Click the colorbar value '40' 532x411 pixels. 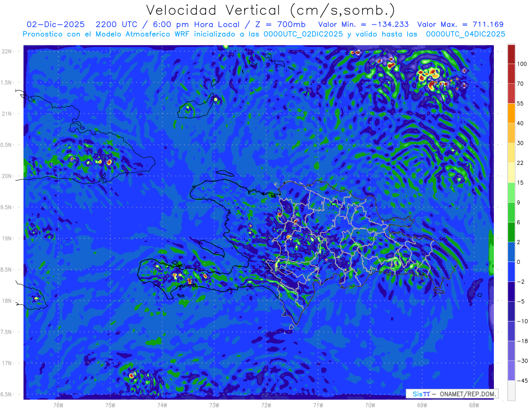[x=520, y=123]
